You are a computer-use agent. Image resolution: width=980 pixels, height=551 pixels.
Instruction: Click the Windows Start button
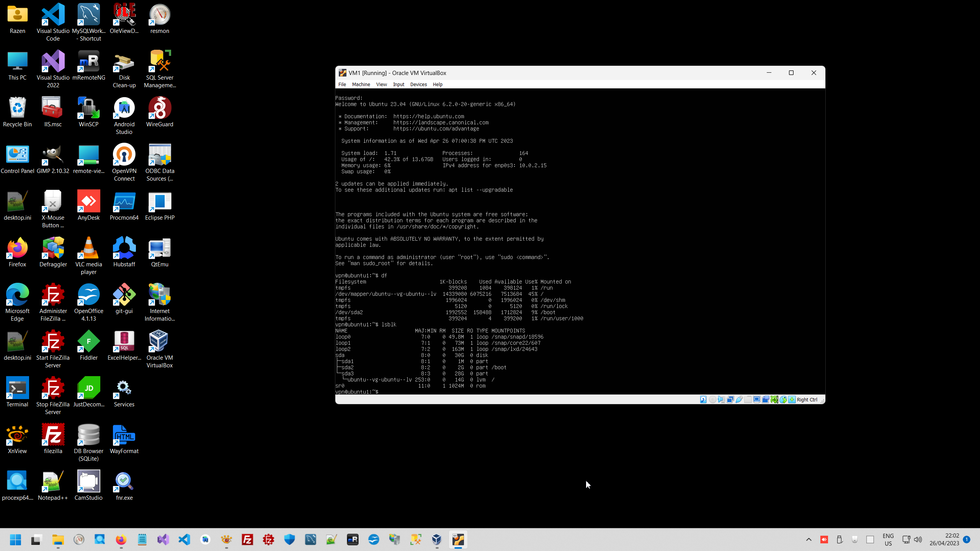pos(15,540)
